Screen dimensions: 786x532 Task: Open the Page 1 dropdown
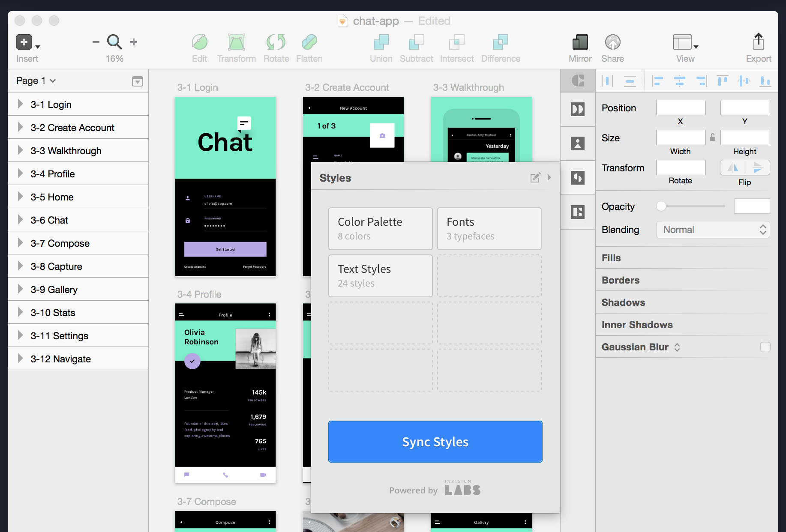pyautogui.click(x=36, y=81)
